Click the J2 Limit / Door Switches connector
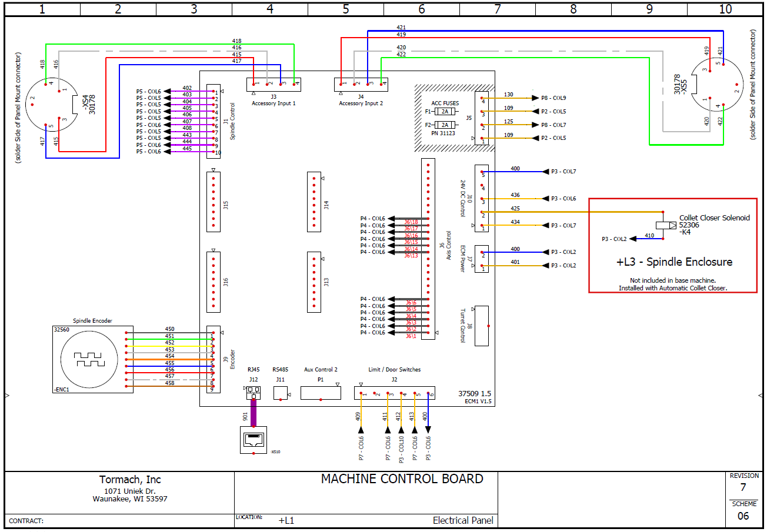Viewport: 767px width, 532px height. pyautogui.click(x=395, y=393)
